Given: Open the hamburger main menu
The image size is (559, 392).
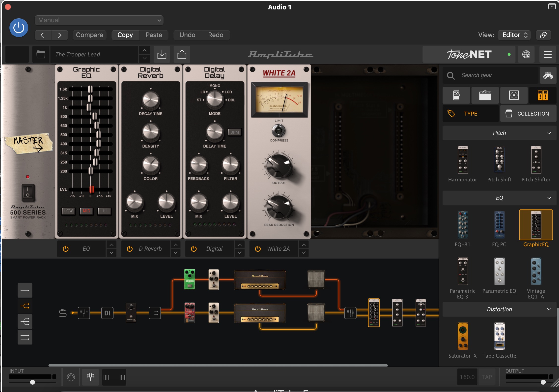Looking at the screenshot, I should coord(548,54).
